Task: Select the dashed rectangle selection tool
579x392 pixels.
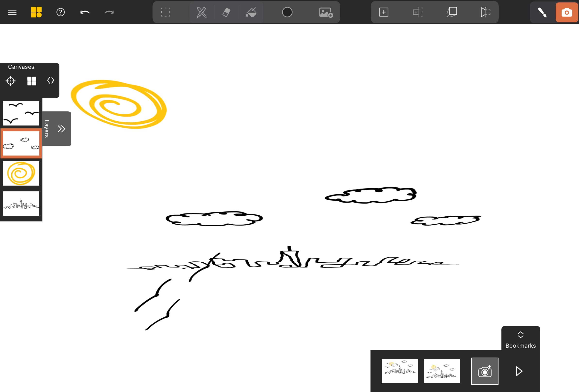Action: pos(165,12)
